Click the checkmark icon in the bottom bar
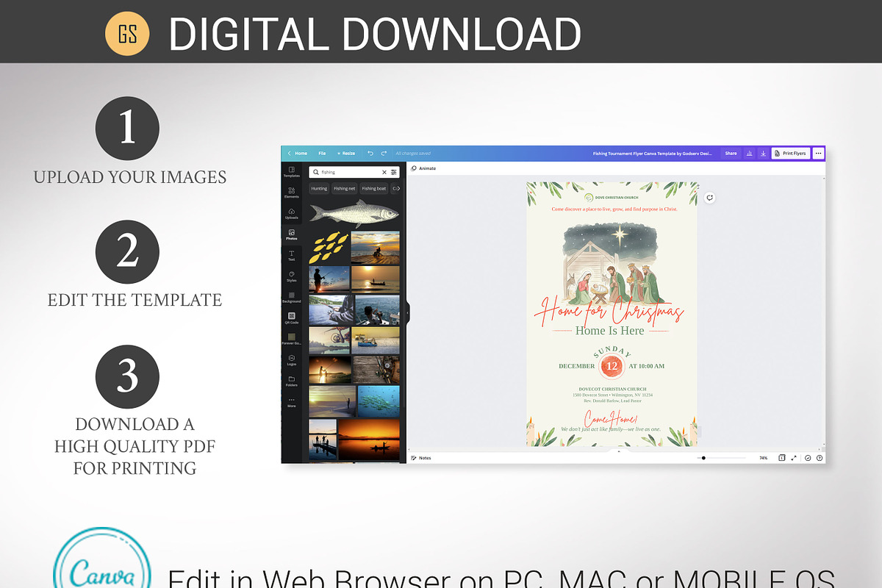 click(x=808, y=457)
